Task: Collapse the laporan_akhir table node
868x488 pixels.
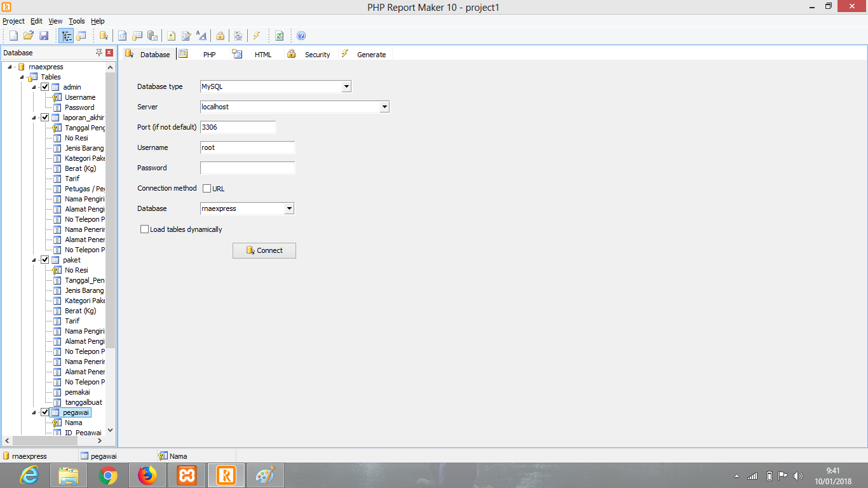Action: pos(34,118)
